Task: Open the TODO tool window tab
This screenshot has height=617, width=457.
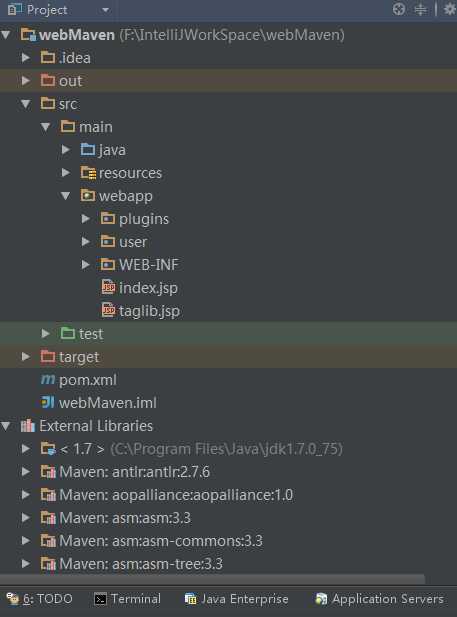Action: point(40,599)
